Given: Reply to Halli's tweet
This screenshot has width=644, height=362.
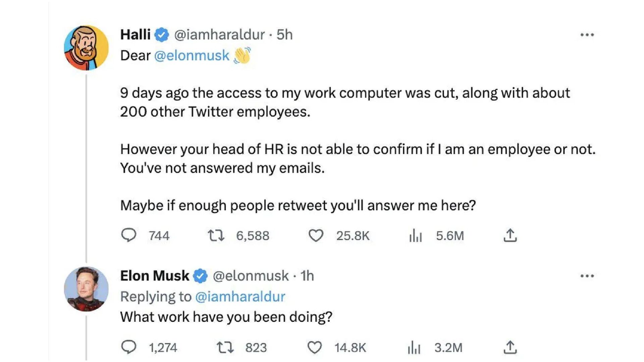Looking at the screenshot, I should (128, 235).
